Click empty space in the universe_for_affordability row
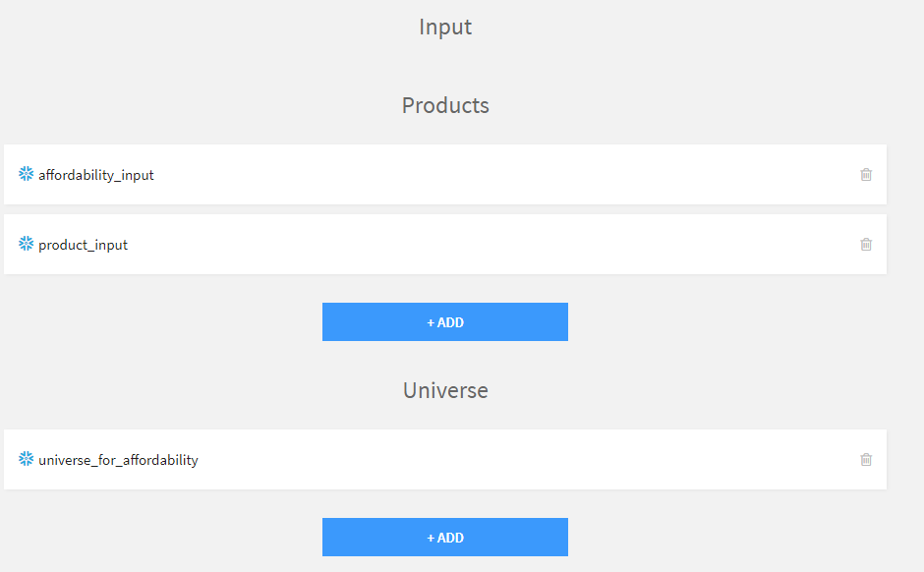This screenshot has height=572, width=924. point(491,459)
